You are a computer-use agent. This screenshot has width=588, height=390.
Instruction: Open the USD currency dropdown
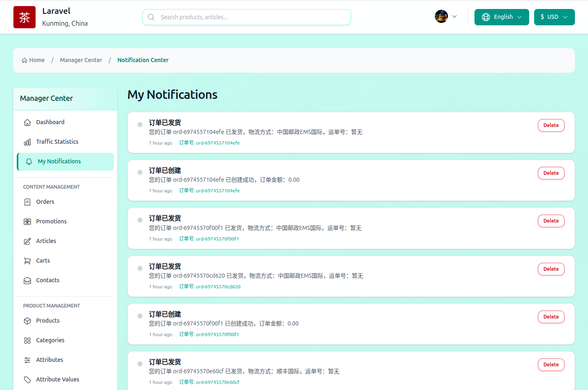[554, 17]
